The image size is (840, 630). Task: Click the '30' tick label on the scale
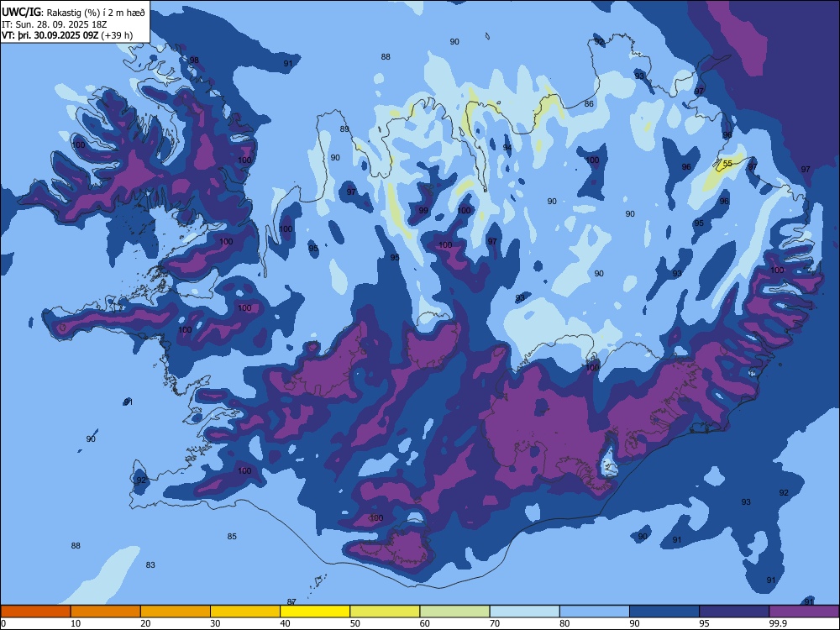tap(215, 623)
